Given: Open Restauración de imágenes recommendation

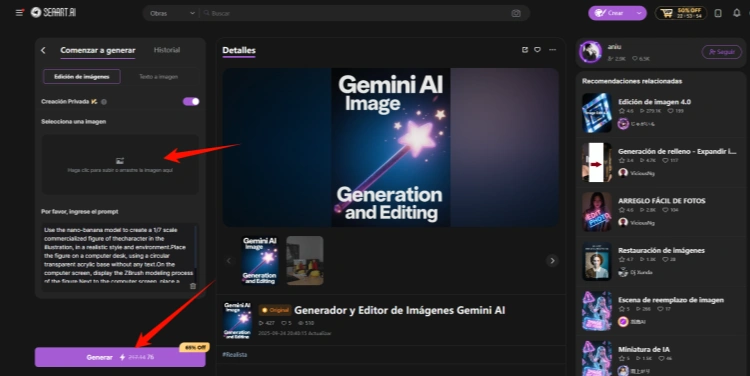Looking at the screenshot, I should pos(660,262).
